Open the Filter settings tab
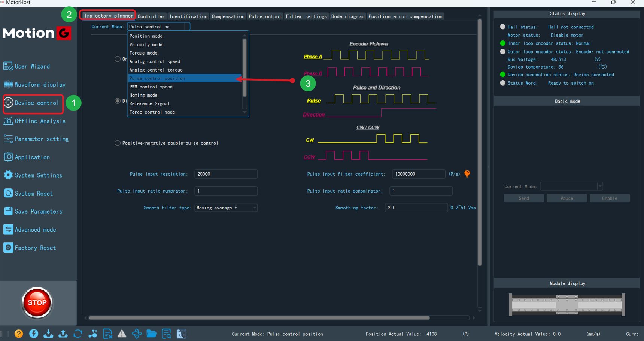The image size is (644, 341). pos(306,16)
